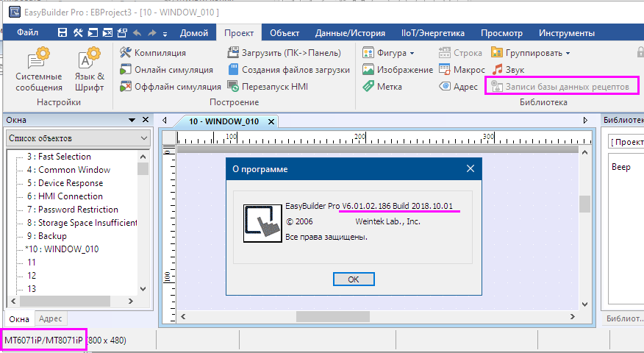644x353 pixels.
Task: Switch to the Домой ribbon tab
Action: point(194,33)
